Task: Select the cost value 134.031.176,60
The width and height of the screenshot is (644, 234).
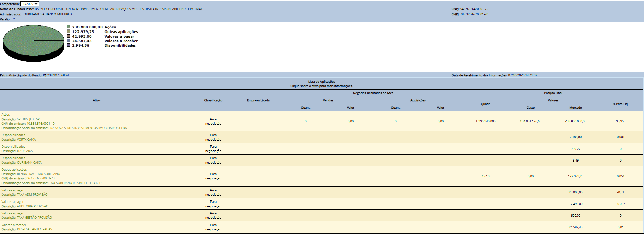Action: click(531, 121)
